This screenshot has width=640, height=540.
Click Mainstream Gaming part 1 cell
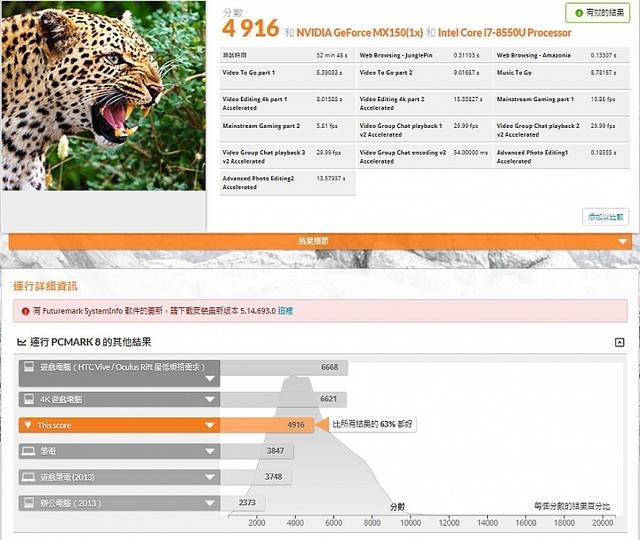point(562,103)
